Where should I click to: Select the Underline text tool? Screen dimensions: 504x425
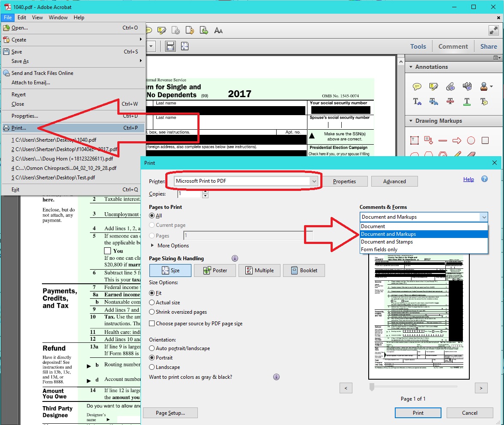coord(467,102)
